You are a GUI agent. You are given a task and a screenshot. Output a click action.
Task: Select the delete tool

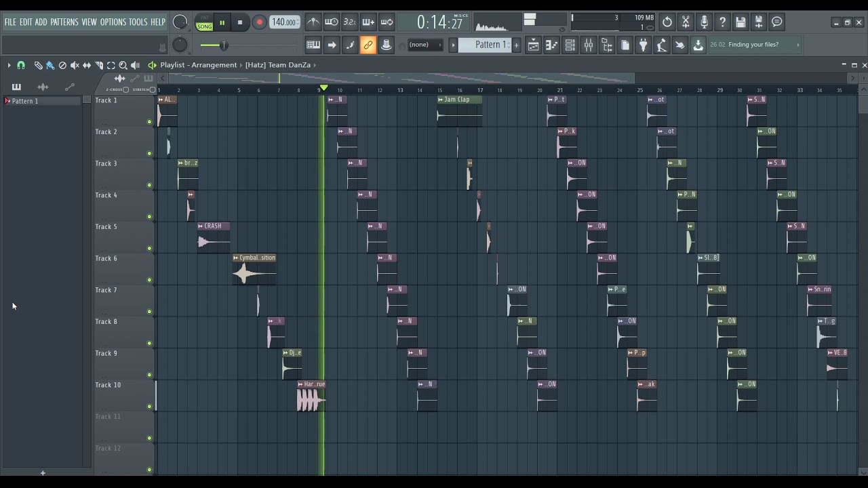62,65
